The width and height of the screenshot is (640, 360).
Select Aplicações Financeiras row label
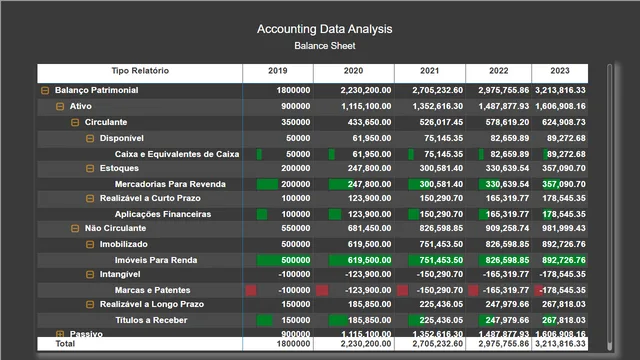tap(163, 214)
